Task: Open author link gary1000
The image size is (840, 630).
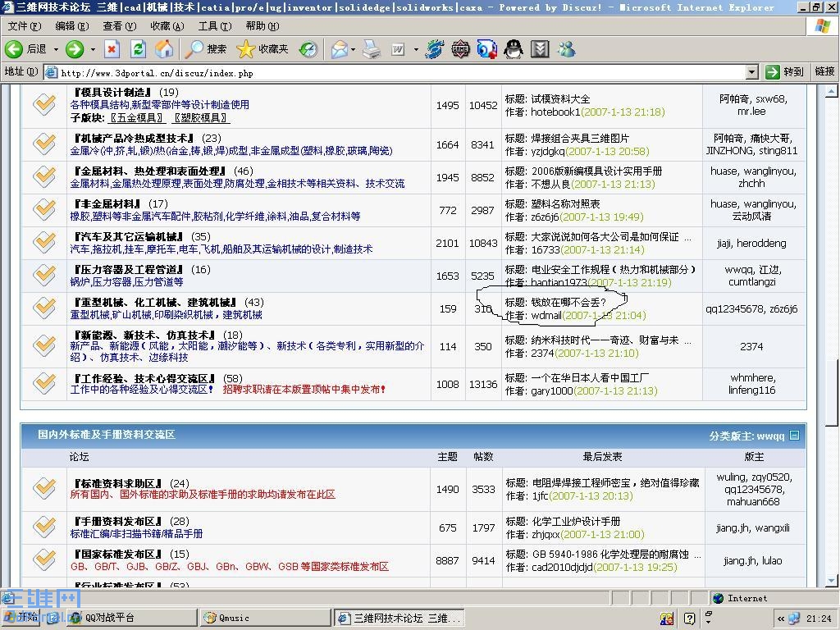Action: coord(552,391)
